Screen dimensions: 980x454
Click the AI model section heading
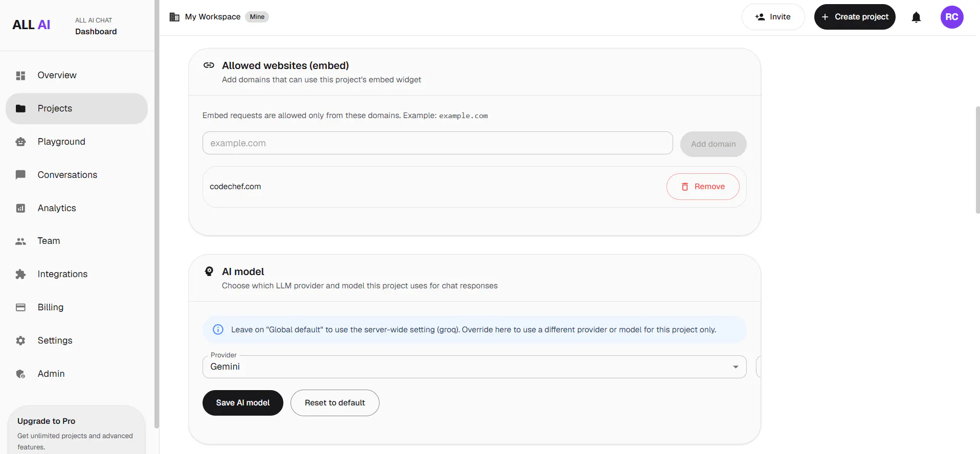click(x=243, y=271)
